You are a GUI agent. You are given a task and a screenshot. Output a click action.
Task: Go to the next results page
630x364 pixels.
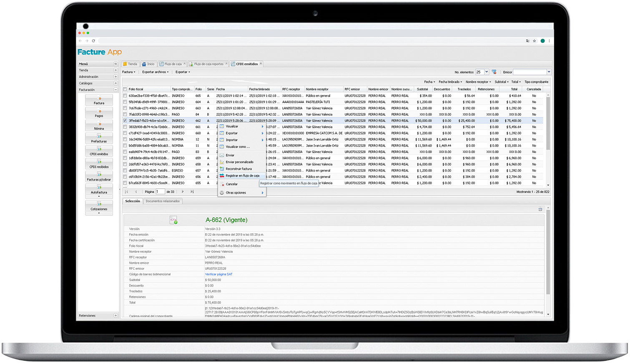pyautogui.click(x=183, y=192)
